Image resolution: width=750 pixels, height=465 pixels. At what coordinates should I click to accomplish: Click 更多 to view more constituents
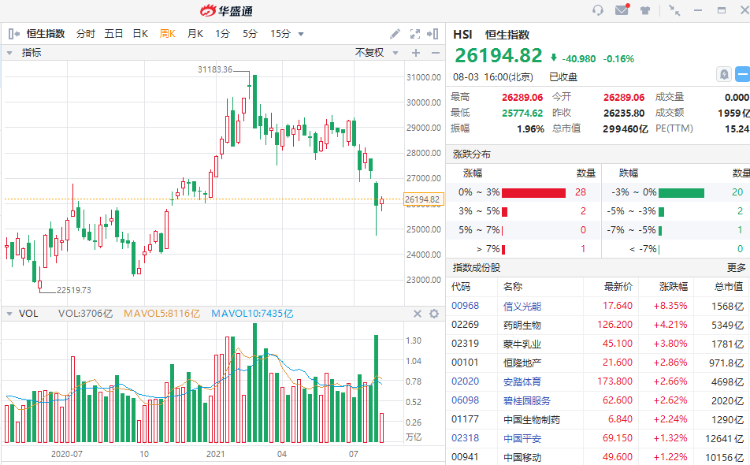(x=737, y=268)
